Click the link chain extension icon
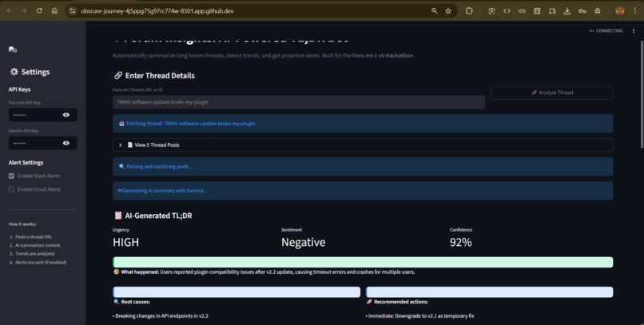Screen dimensions: 644x325 click(x=522, y=11)
